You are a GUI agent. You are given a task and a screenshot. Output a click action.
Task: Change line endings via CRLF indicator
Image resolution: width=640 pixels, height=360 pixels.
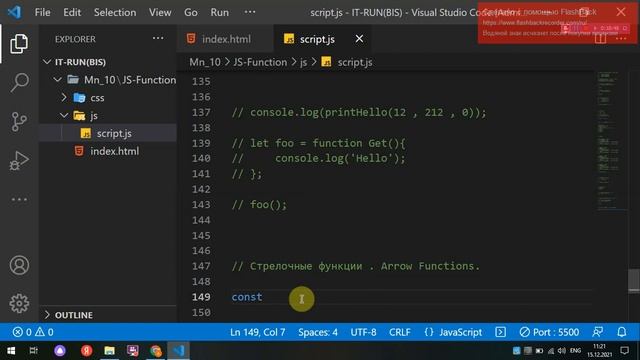(400, 332)
